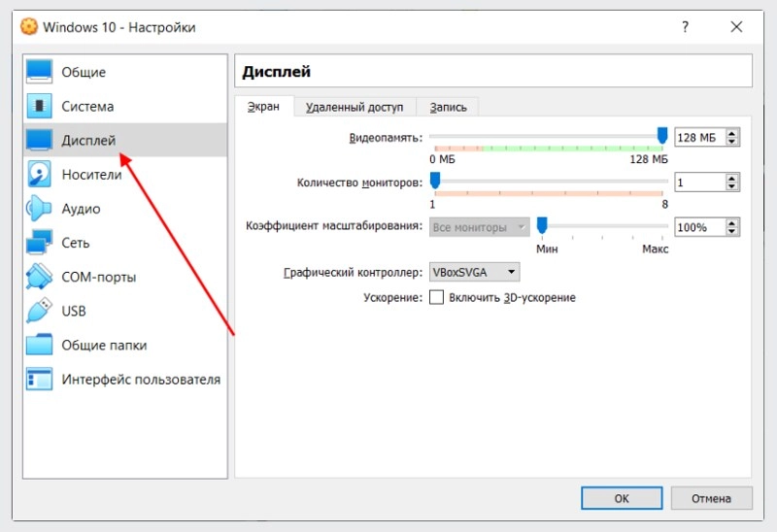
Task: Open the Все мониторы dropdown
Action: click(479, 227)
